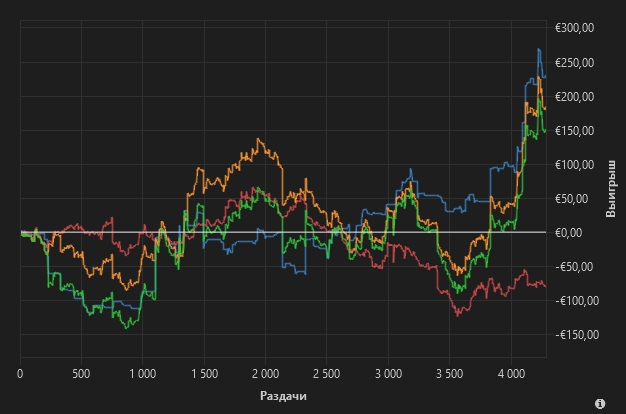Viewport: 626px width, 414px height.
Task: Click the 2 000 hands axis label
Action: click(265, 374)
